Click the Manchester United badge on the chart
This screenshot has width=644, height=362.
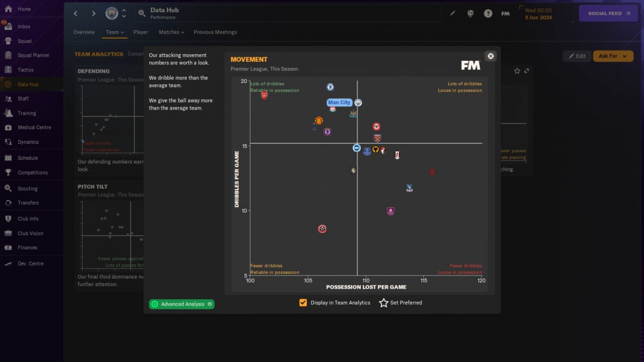[318, 121]
